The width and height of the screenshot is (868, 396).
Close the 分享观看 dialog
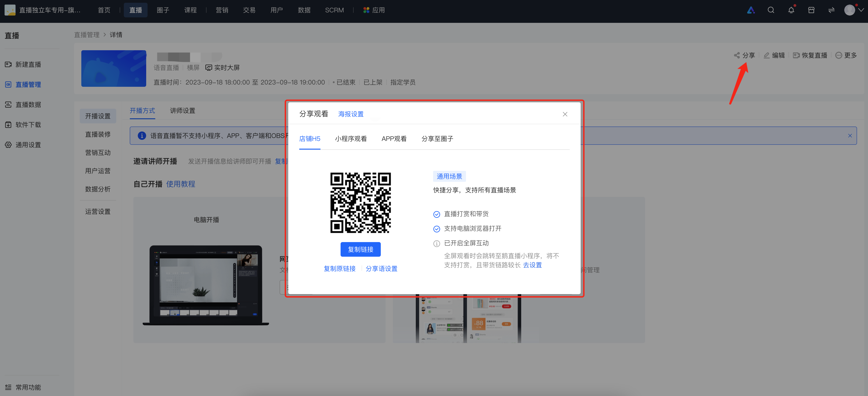(x=565, y=114)
